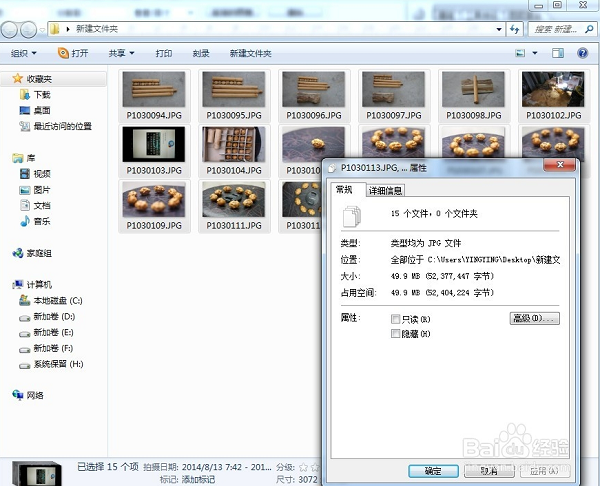Select the 常规 tab in properties dialog
Viewport: 600px width, 486px height.
click(x=344, y=189)
